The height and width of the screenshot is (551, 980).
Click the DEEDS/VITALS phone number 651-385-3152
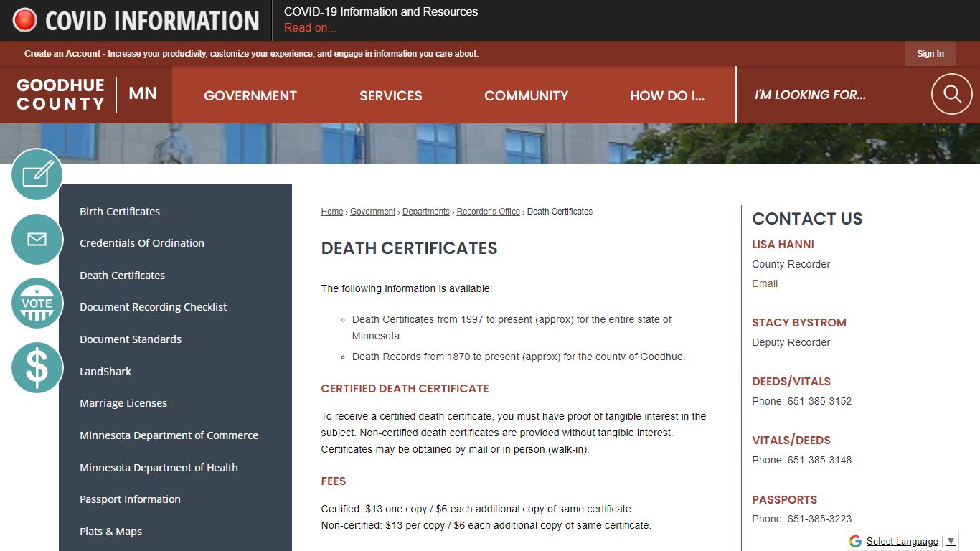pyautogui.click(x=819, y=401)
